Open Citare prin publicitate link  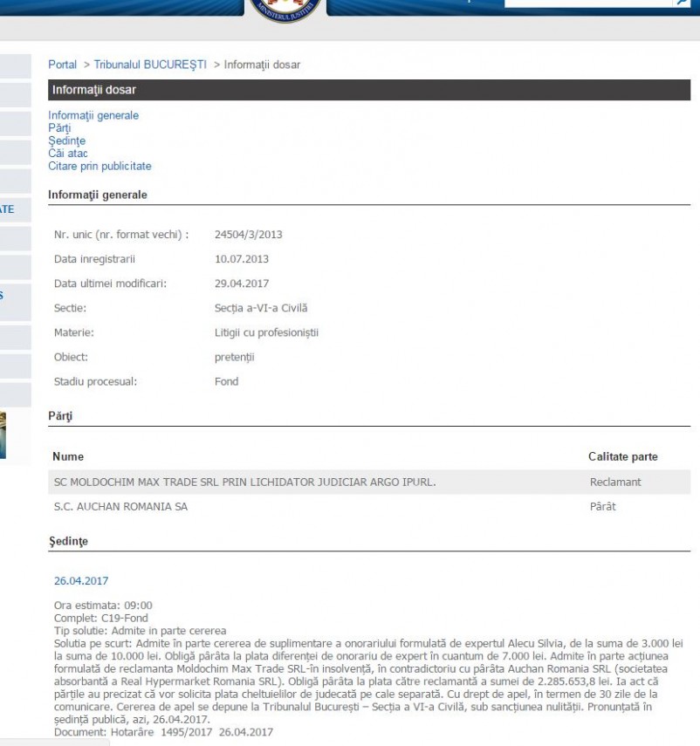(100, 167)
